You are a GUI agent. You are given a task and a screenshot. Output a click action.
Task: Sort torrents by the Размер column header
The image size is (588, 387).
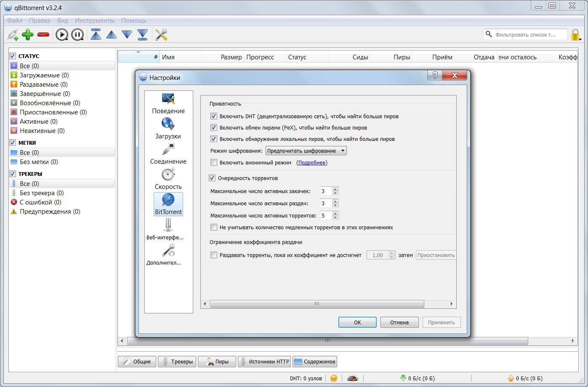coord(223,57)
